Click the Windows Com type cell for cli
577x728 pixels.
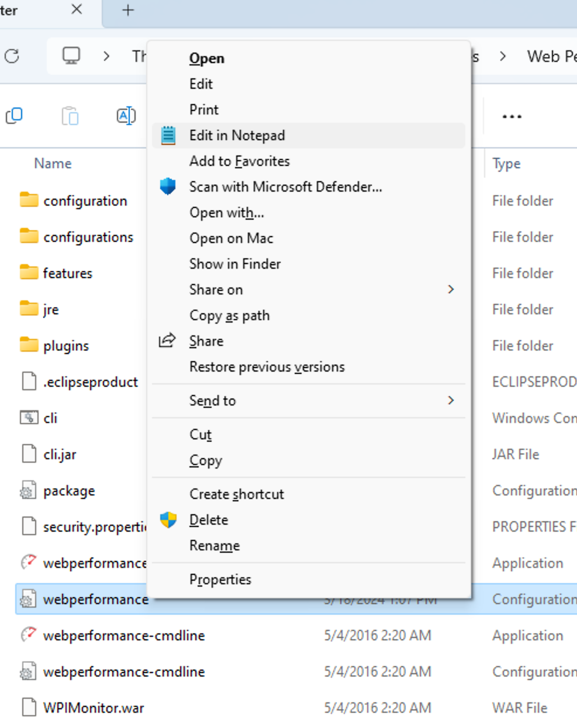[534, 418]
